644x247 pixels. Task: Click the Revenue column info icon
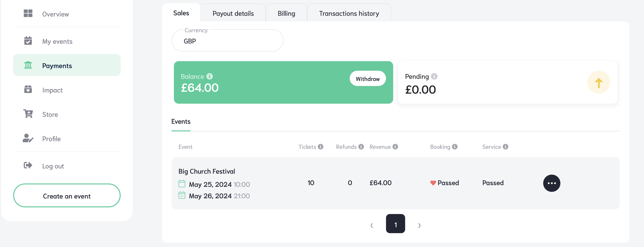click(x=395, y=147)
